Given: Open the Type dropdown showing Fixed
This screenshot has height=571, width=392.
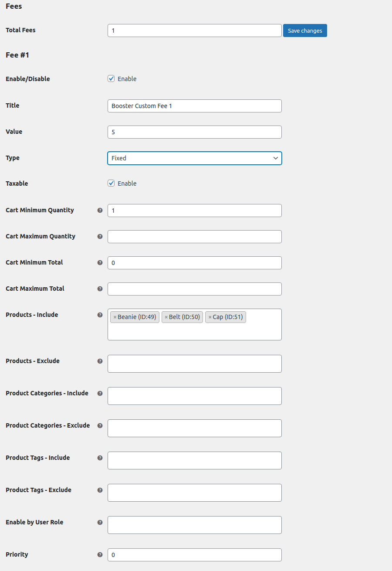Looking at the screenshot, I should [195, 158].
